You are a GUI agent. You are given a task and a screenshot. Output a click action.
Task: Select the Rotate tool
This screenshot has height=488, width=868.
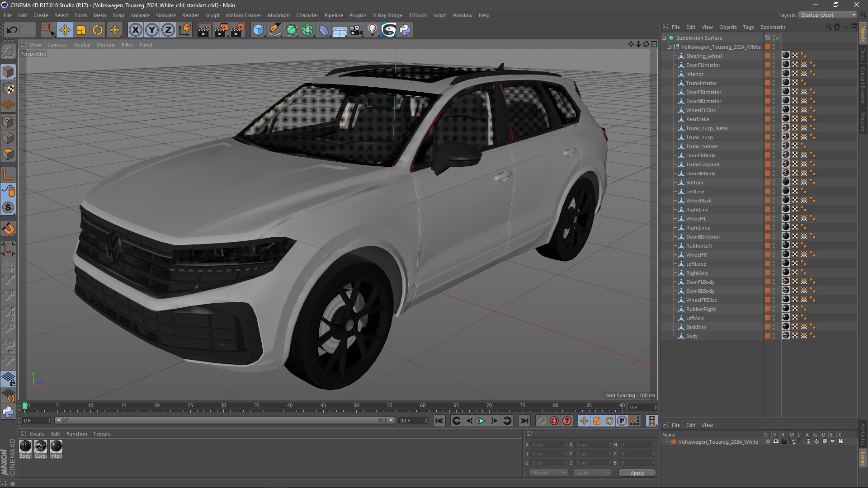click(98, 30)
